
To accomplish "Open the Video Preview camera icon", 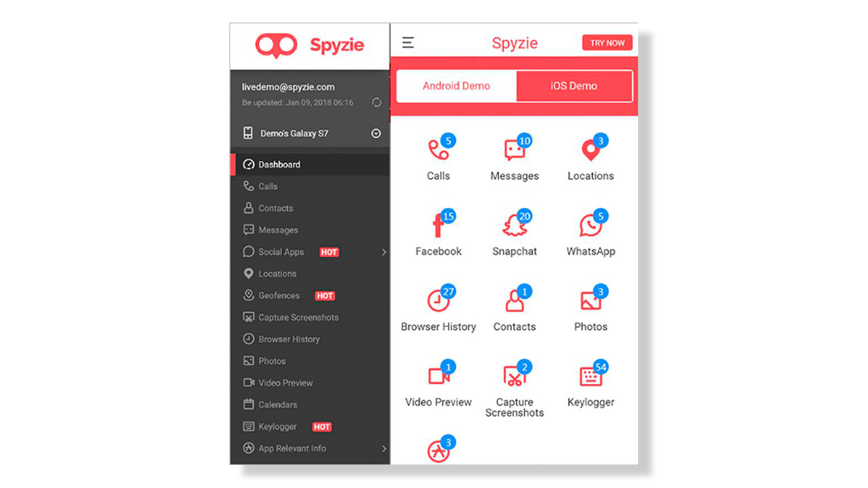I will [439, 375].
